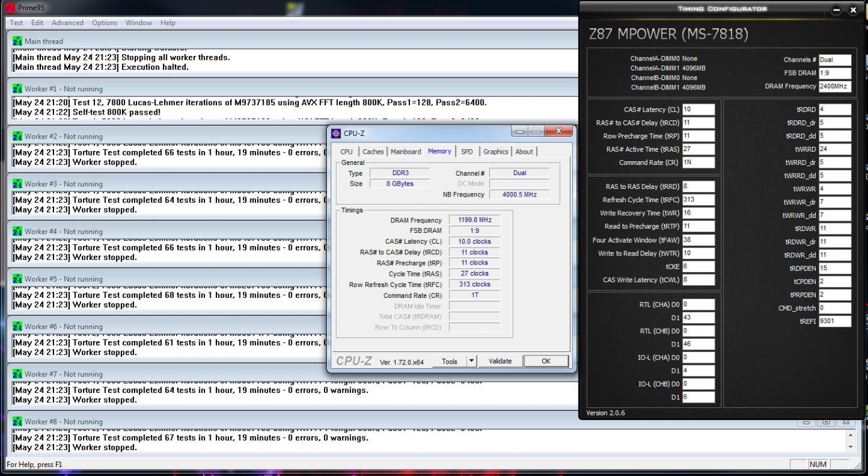The image size is (868, 476).
Task: Click the Prime95 title bar icon
Action: coord(9,9)
